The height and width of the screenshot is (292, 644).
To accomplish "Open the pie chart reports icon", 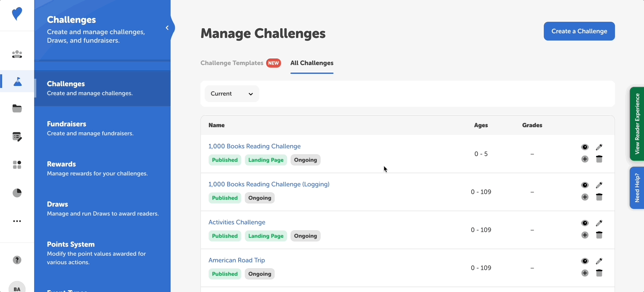I will pos(17,193).
